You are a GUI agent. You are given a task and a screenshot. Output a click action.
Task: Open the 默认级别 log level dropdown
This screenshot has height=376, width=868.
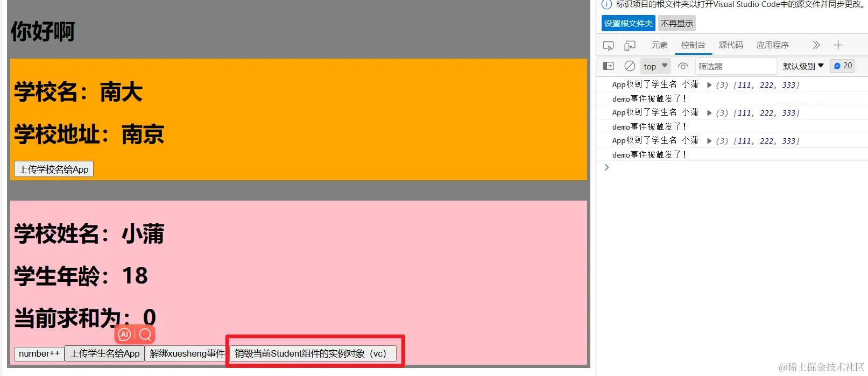[x=803, y=66]
